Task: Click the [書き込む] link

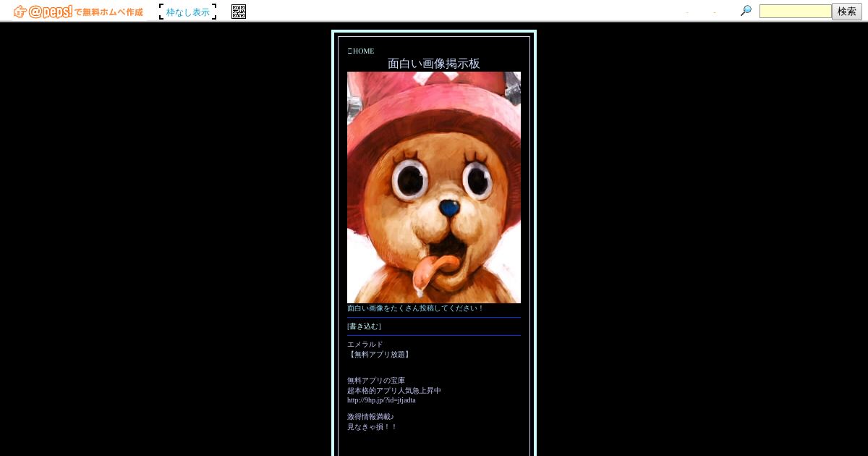Action: point(364,326)
